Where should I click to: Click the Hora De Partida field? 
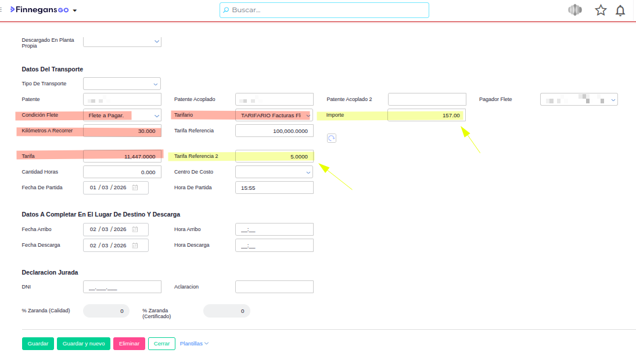tap(274, 188)
